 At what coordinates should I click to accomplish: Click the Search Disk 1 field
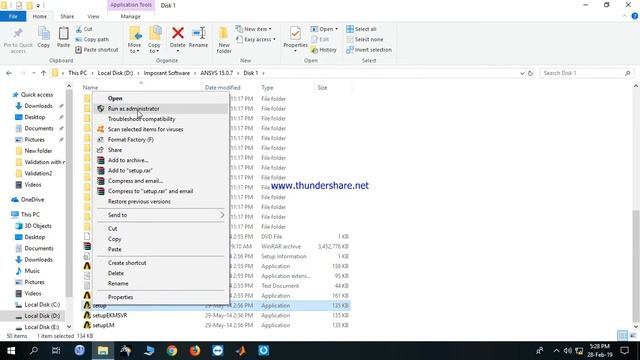click(x=587, y=73)
